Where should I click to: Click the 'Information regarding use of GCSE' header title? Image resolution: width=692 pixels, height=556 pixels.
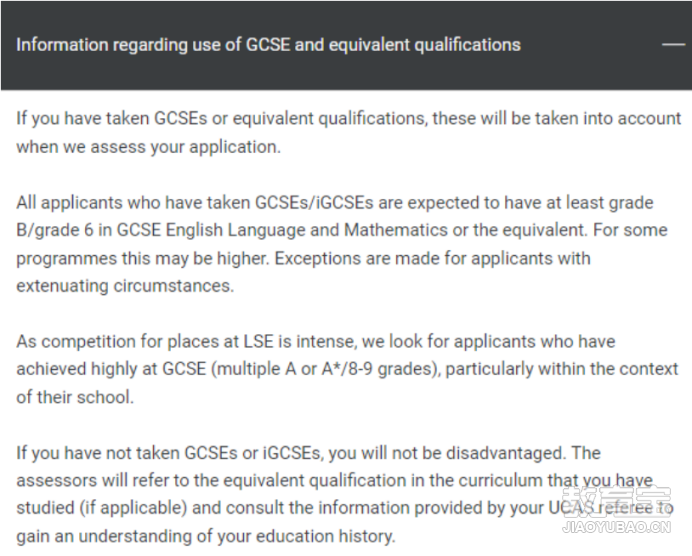tap(268, 45)
